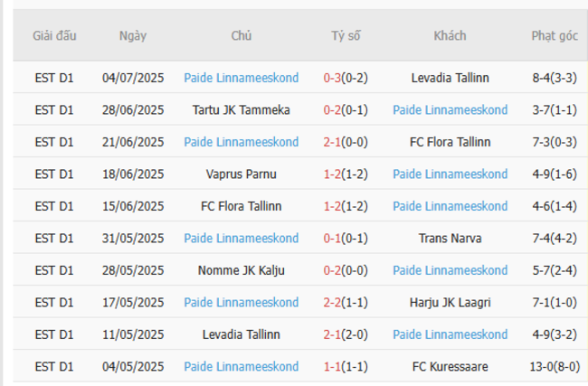This screenshot has height=386, width=588.
Task: Select the Ngày column header
Action: coord(132,36)
